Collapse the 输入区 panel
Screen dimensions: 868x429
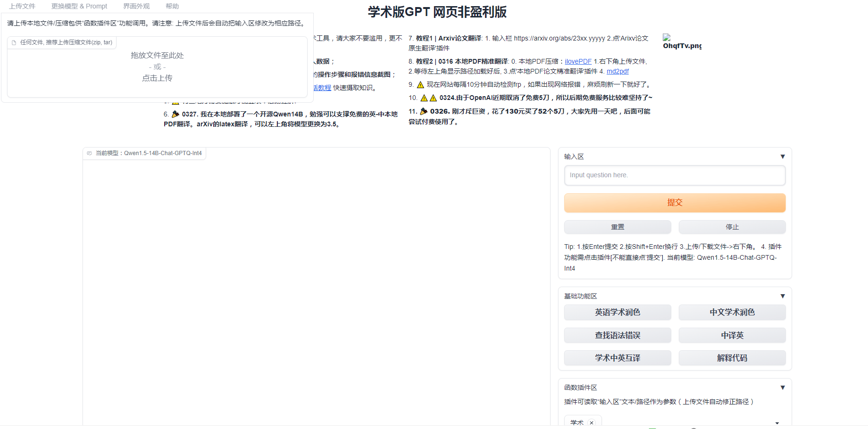(782, 157)
